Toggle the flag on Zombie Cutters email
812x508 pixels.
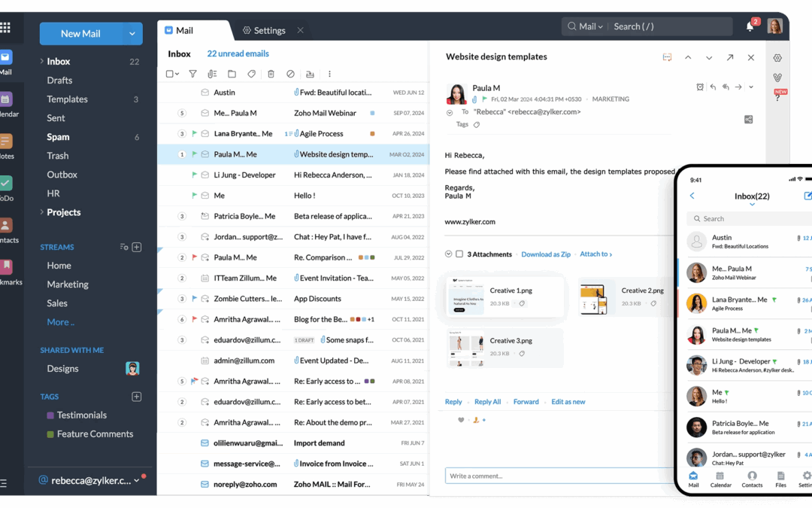pyautogui.click(x=194, y=299)
